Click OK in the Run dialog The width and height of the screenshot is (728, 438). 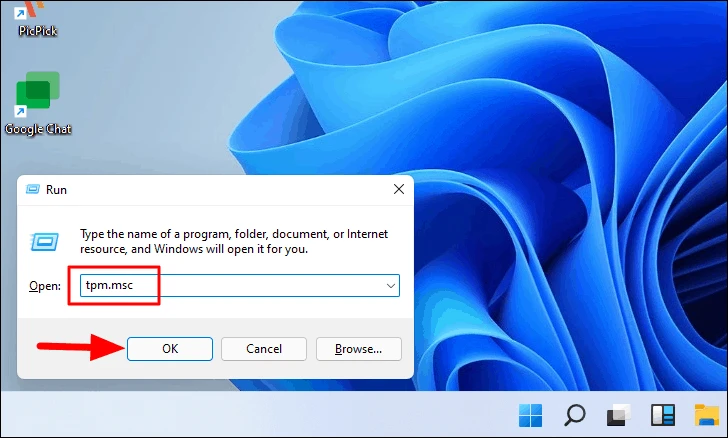click(170, 349)
